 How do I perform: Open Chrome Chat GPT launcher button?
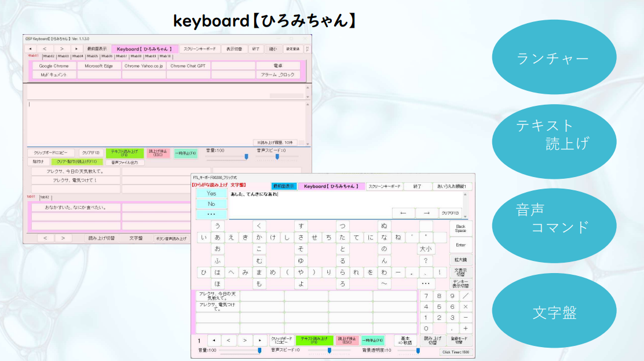[188, 65]
